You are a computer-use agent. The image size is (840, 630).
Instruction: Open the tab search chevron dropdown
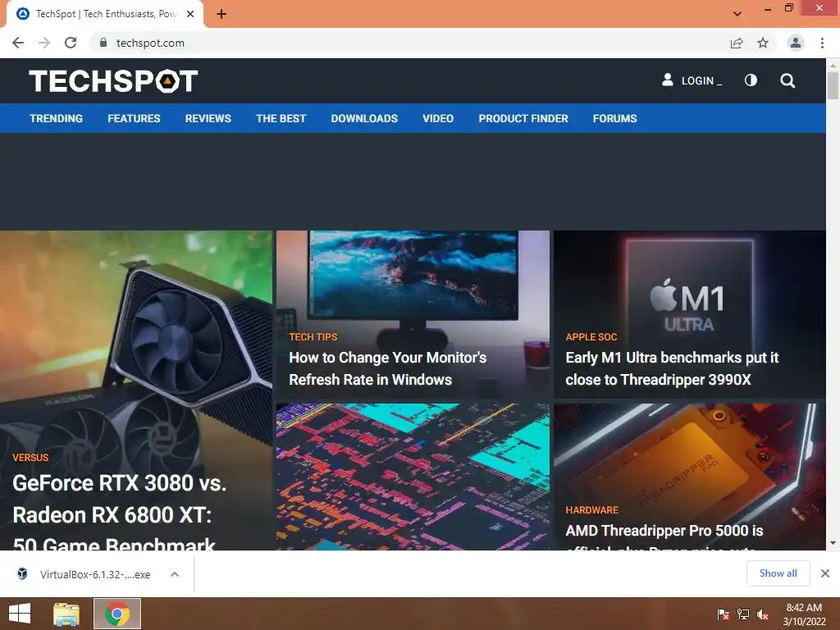tap(737, 14)
